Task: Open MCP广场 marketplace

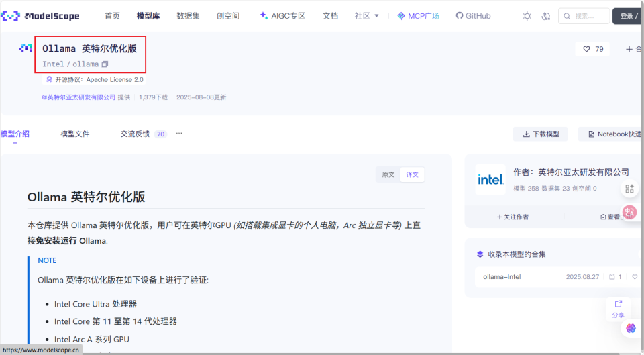Action: (418, 16)
